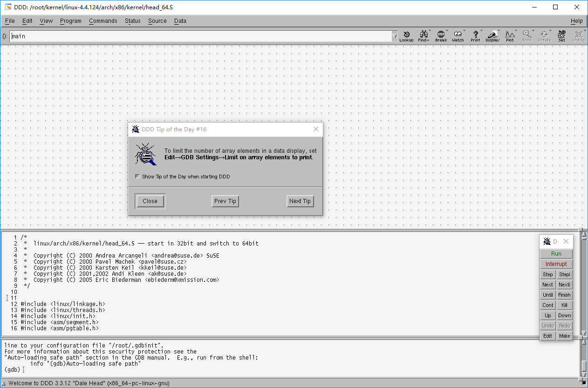
Task: Click the status bar triangle icon at left
Action: (x=4, y=383)
